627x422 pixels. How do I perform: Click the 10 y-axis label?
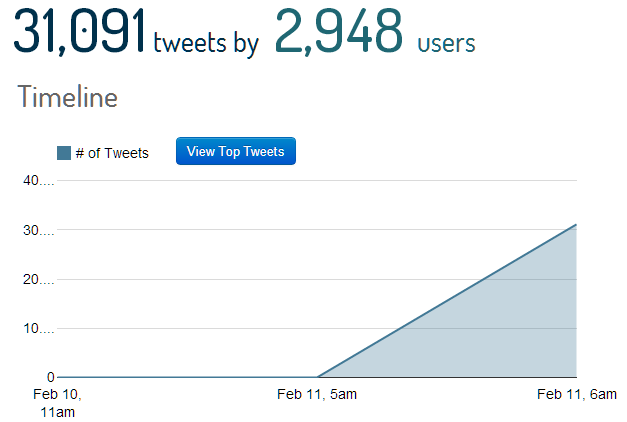pos(38,328)
